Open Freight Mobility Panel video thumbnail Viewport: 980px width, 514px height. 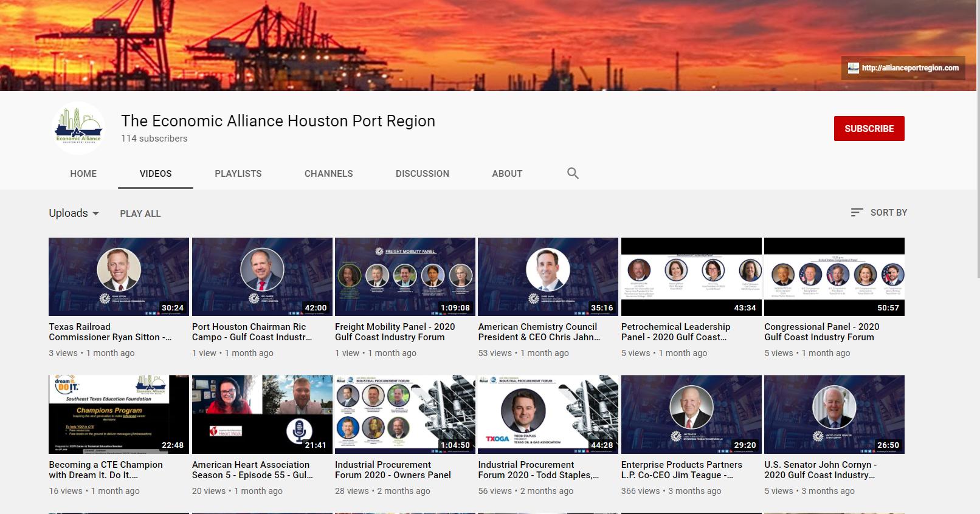tap(405, 277)
